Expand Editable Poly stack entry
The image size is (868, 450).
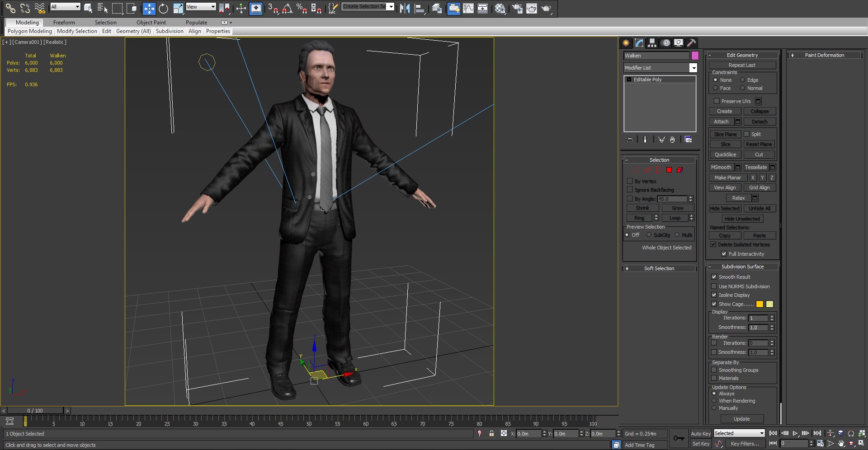tap(629, 80)
